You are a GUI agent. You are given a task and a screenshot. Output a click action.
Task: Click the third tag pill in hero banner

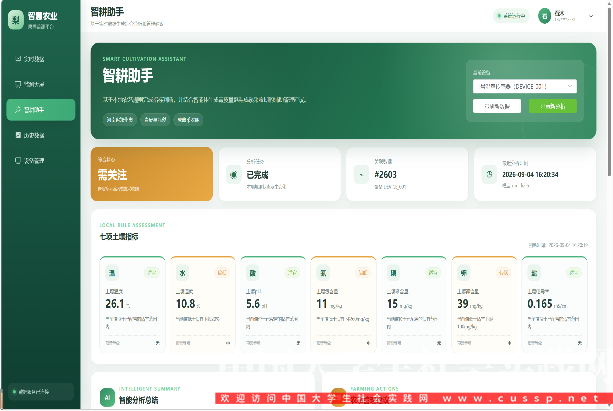click(188, 120)
